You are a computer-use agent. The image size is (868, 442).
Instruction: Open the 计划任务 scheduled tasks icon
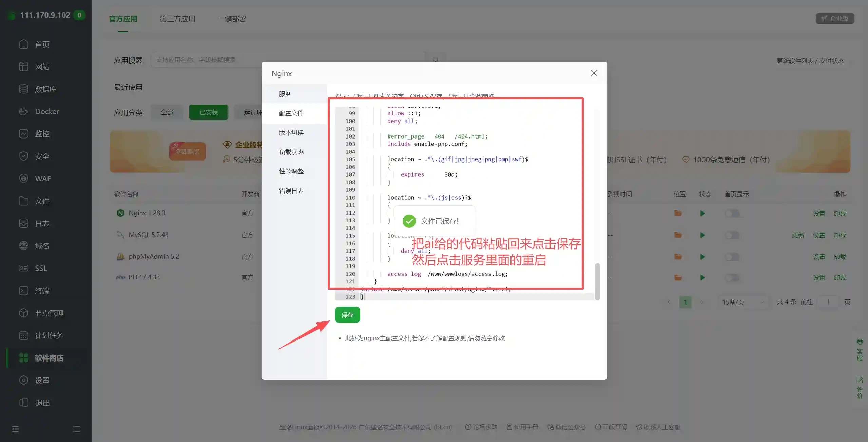(23, 335)
